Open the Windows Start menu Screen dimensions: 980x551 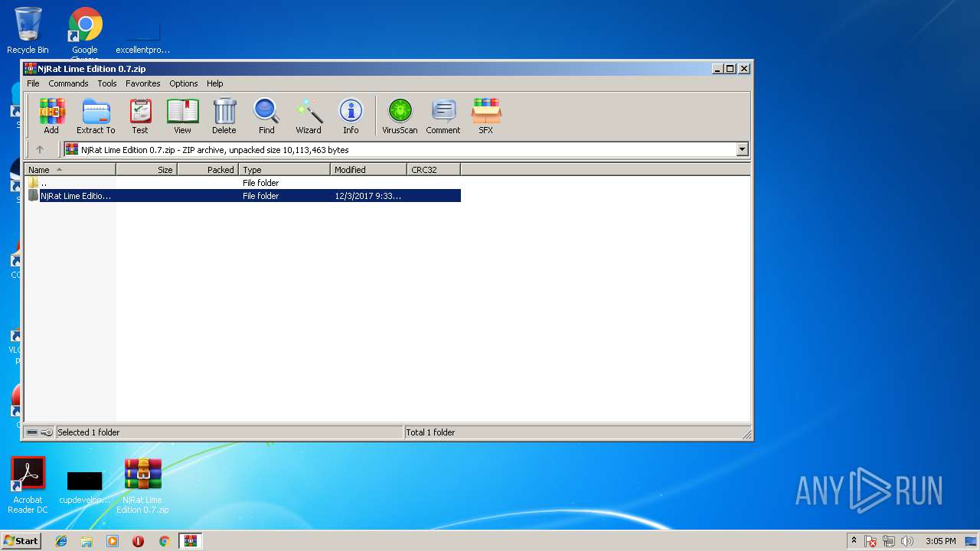21,541
